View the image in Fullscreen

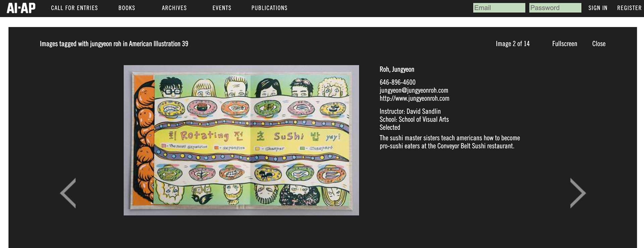(565, 44)
